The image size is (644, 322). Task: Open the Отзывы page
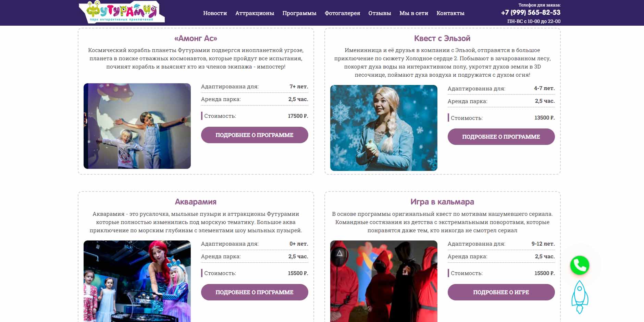(x=380, y=13)
